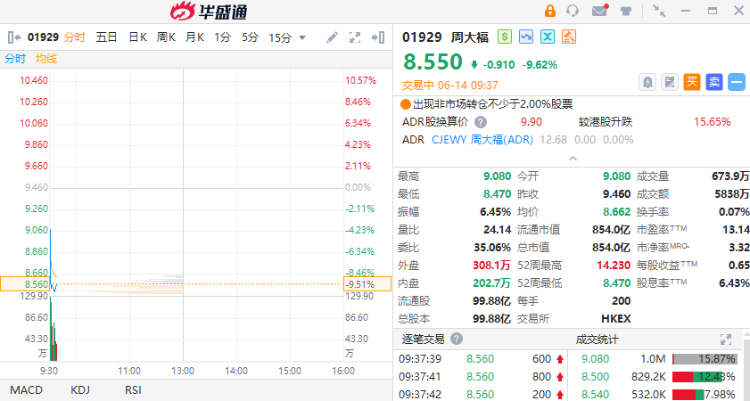Click stock code 01929 in chart toolbar
750x401 pixels.
pyautogui.click(x=43, y=37)
